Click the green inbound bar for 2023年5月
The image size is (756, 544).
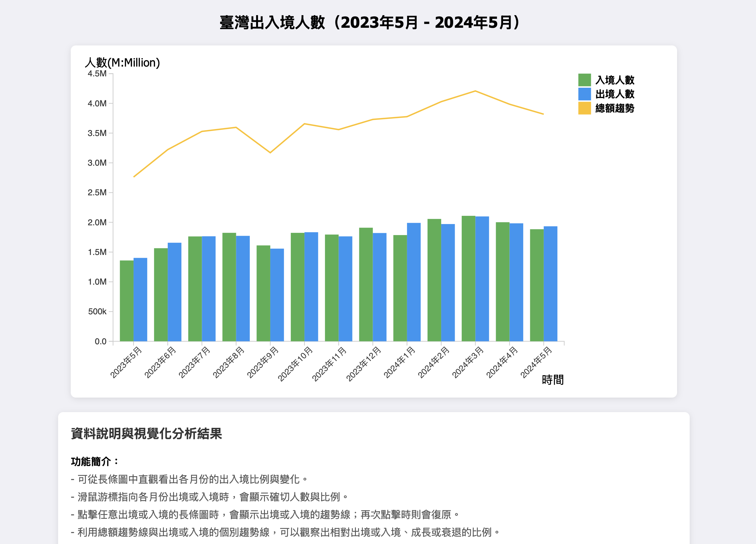[x=127, y=301]
